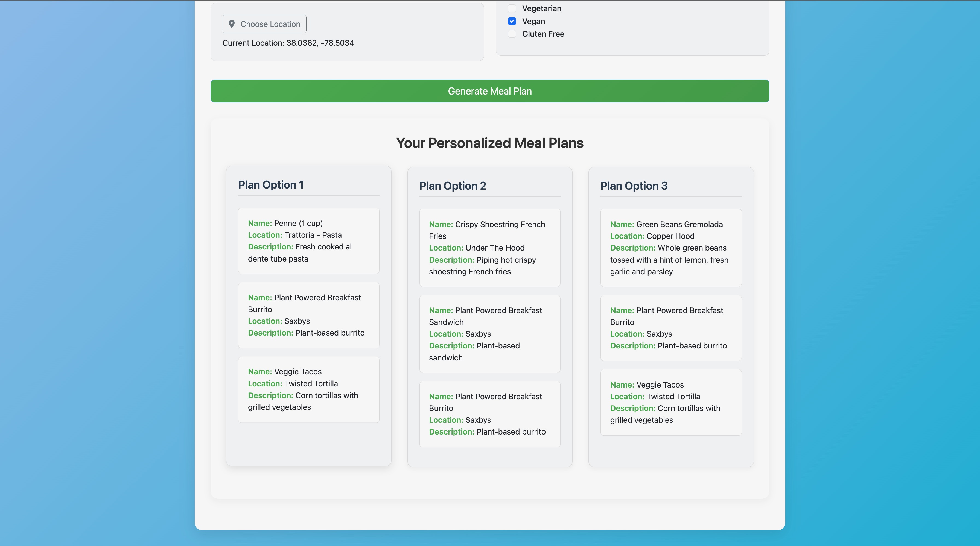Click the location pin icon
980x546 pixels.
click(x=231, y=24)
